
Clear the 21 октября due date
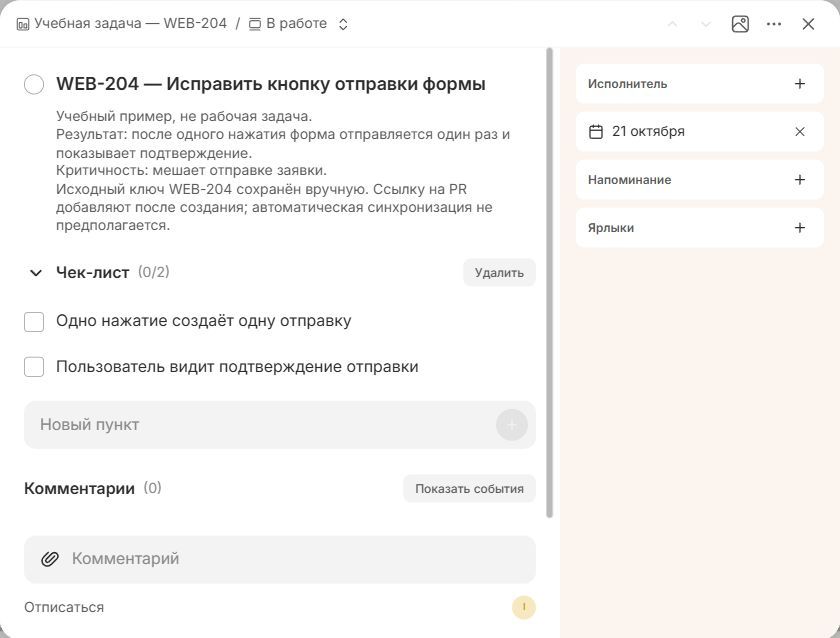pos(800,132)
